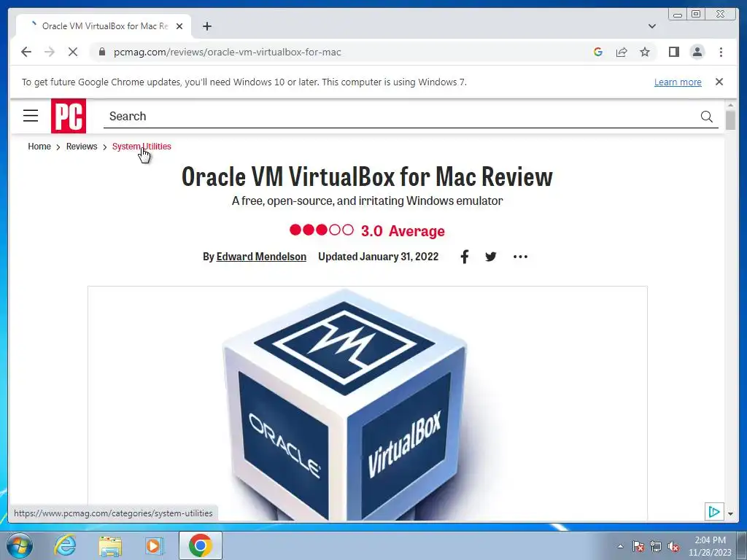Open the PCMag hamburger menu
The image size is (747, 560).
pos(31,115)
